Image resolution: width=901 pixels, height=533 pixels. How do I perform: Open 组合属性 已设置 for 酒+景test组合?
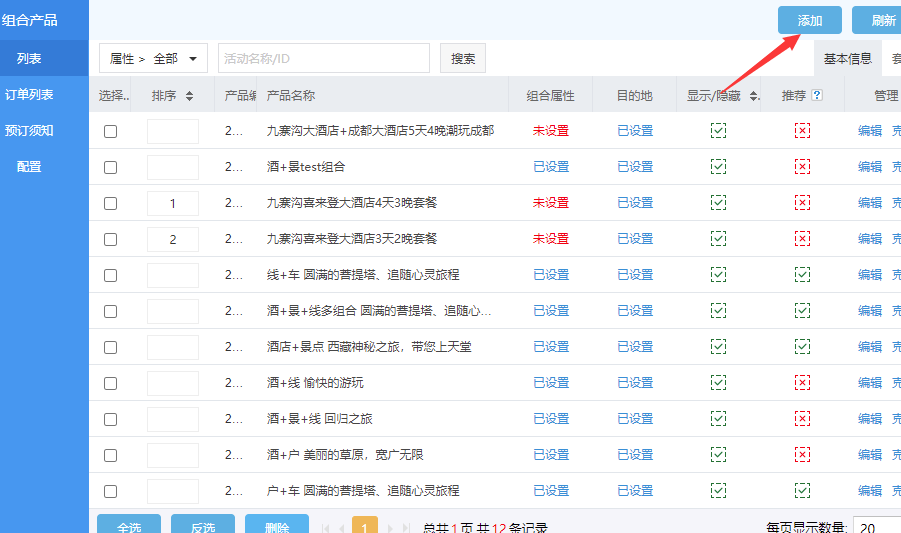click(x=551, y=167)
